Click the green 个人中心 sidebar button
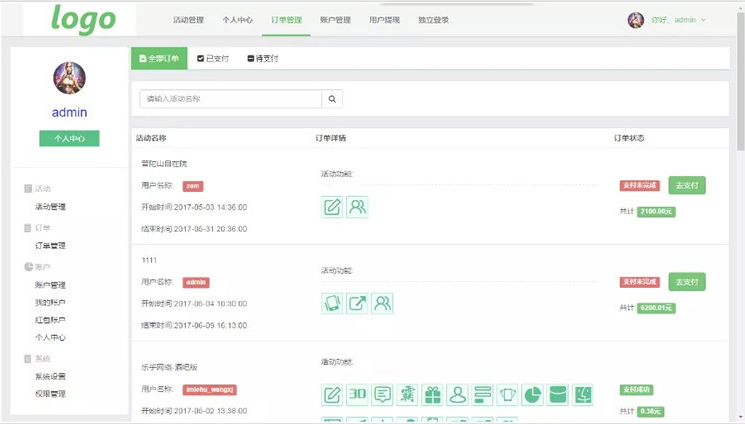This screenshot has width=745, height=424. pos(69,138)
